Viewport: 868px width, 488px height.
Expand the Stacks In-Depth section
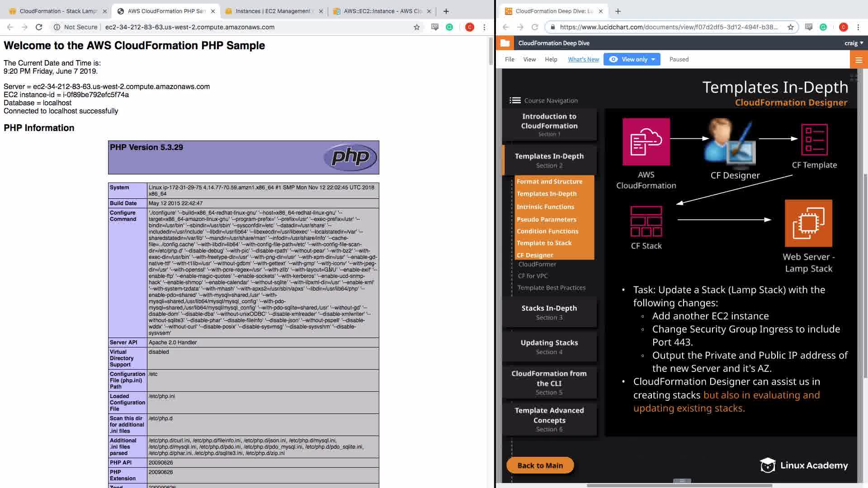pyautogui.click(x=549, y=312)
